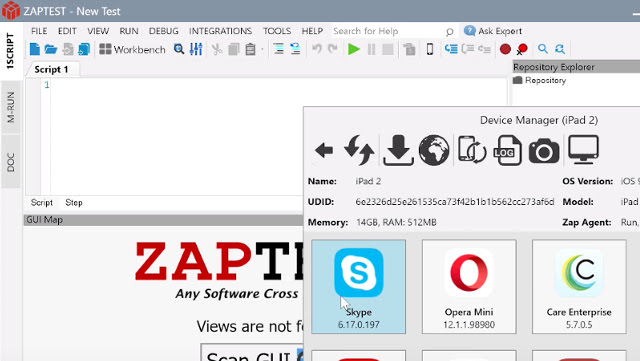This screenshot has width=640, height=361.
Task: Open the TOOLS menu
Action: click(x=277, y=31)
